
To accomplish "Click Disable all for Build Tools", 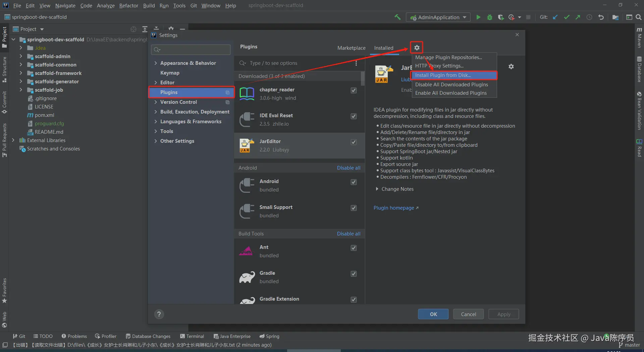I will [348, 234].
